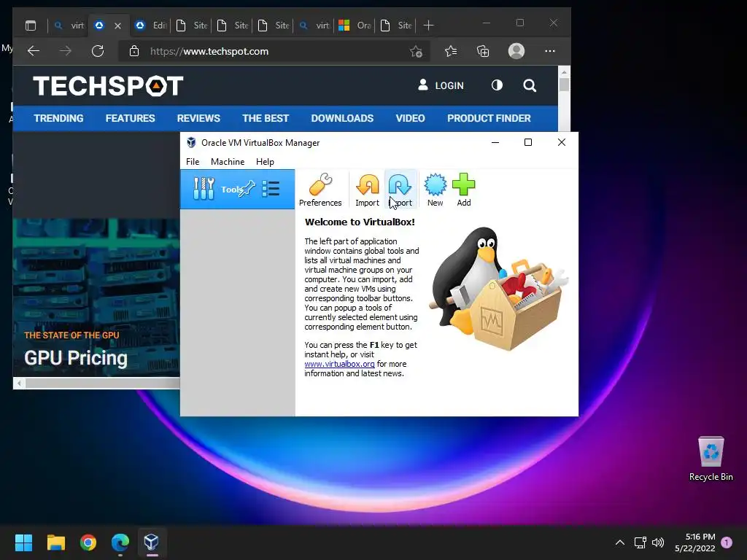Open PRODUCT FINDER on TechSpot

coord(488,118)
